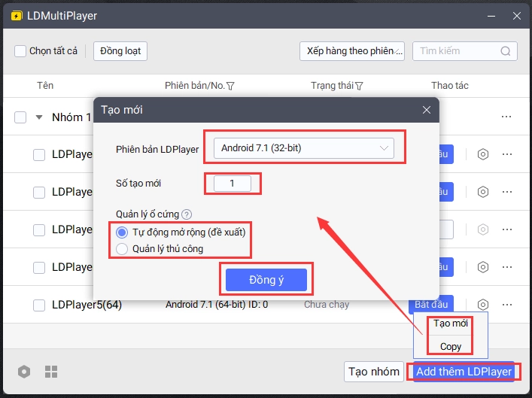Open the Xếp hàng theo phiên sort dropdown
Image resolution: width=532 pixels, height=398 pixels.
[x=352, y=51]
